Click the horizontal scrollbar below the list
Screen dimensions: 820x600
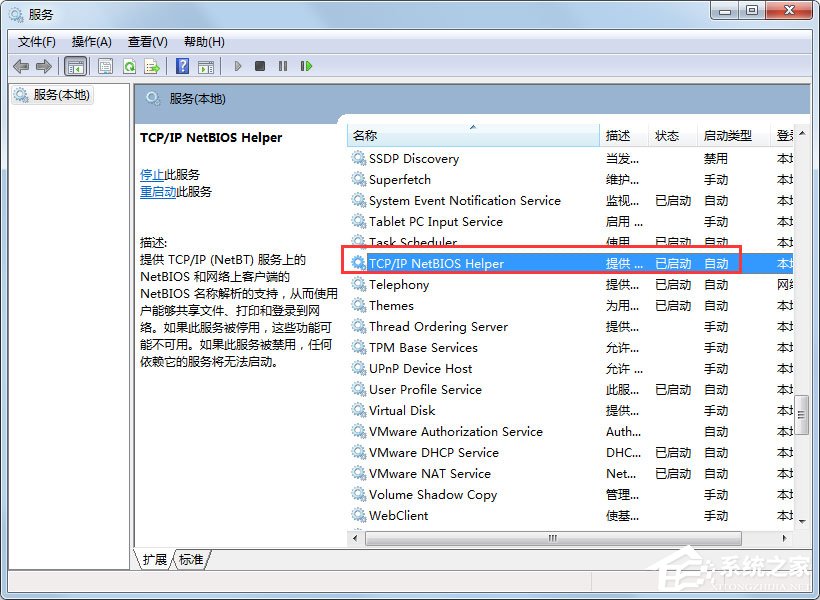coord(550,538)
